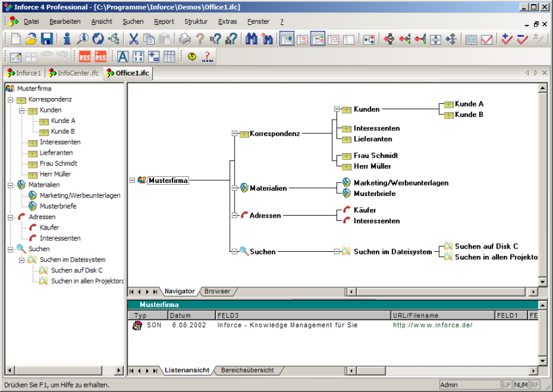Click the red checkmark box icon

tap(487, 39)
